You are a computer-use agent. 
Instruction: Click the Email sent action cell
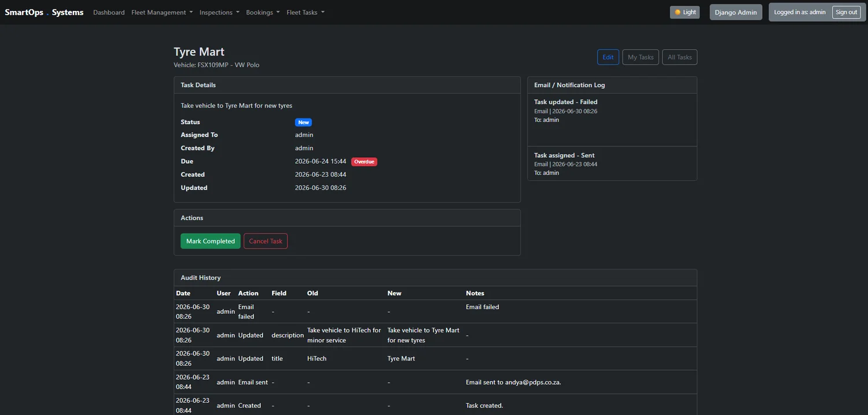[253, 382]
